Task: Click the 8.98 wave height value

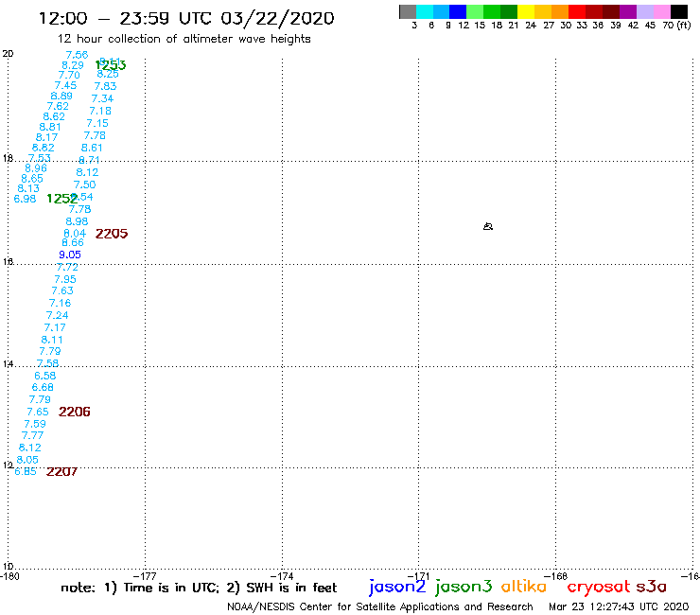Action: [x=77, y=221]
